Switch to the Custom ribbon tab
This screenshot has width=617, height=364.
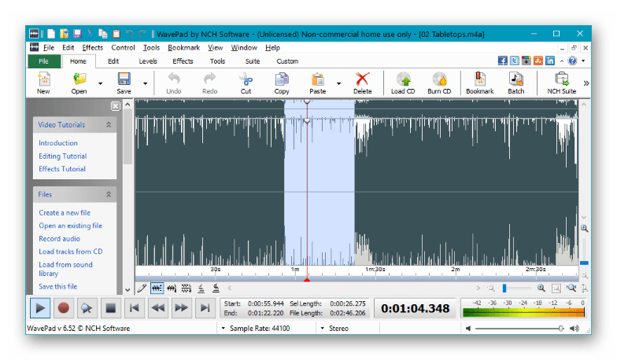click(287, 61)
